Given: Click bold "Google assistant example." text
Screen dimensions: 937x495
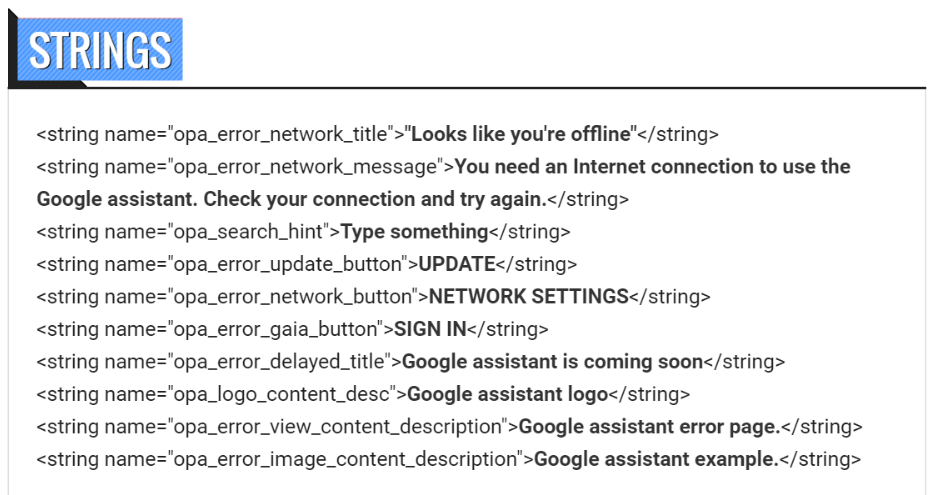Looking at the screenshot, I should tap(656, 460).
